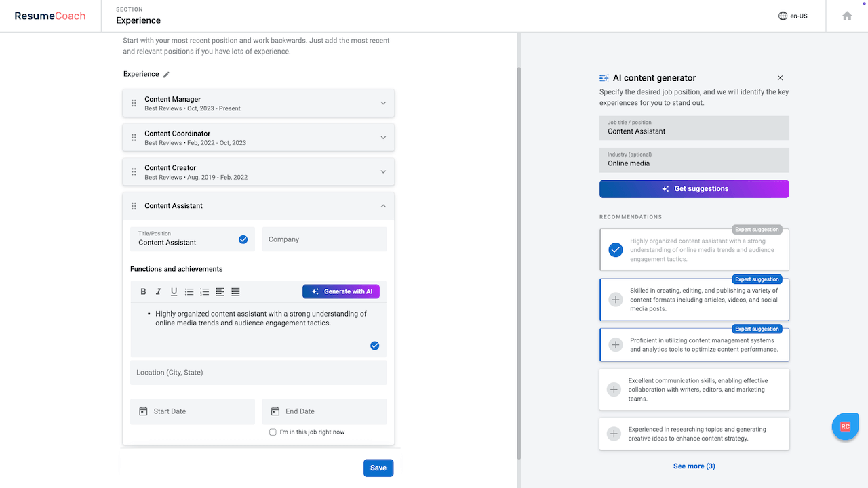Open the en-US language selector
868x488 pixels.
coord(792,15)
